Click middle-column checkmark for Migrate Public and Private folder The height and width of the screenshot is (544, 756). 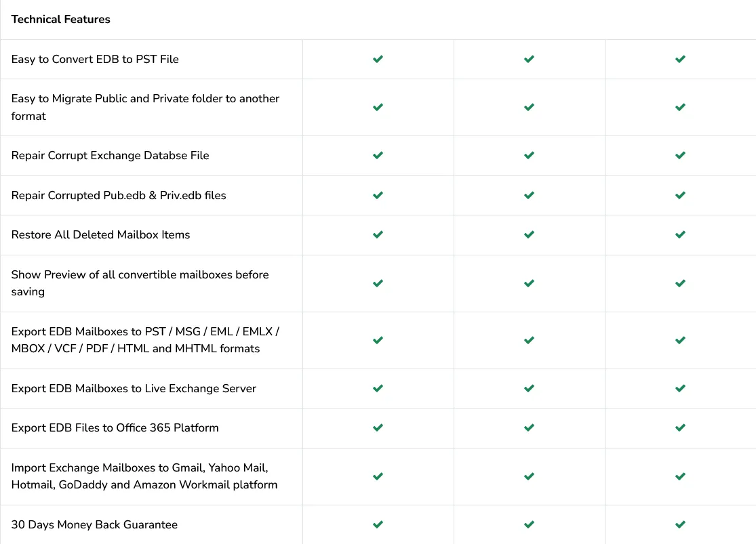tap(529, 107)
